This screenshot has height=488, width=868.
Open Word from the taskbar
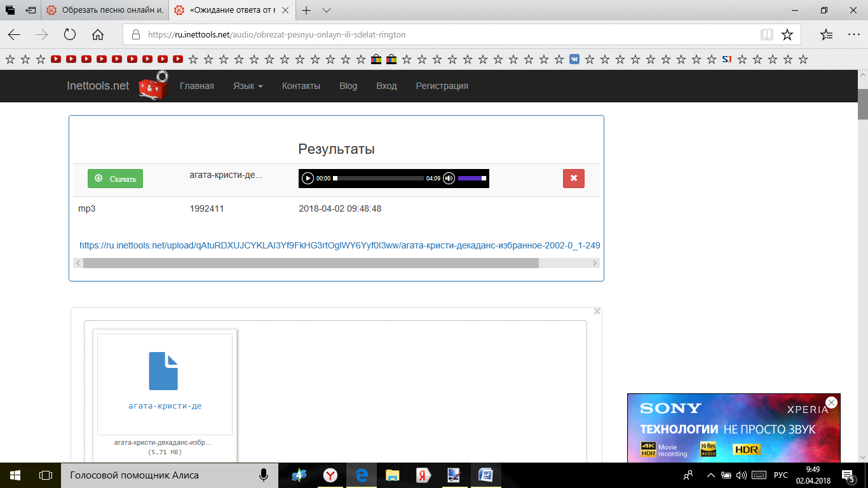coord(486,475)
